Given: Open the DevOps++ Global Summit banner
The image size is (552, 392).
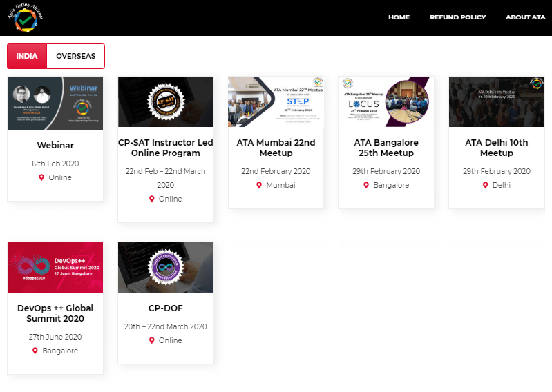Looking at the screenshot, I should 55,267.
